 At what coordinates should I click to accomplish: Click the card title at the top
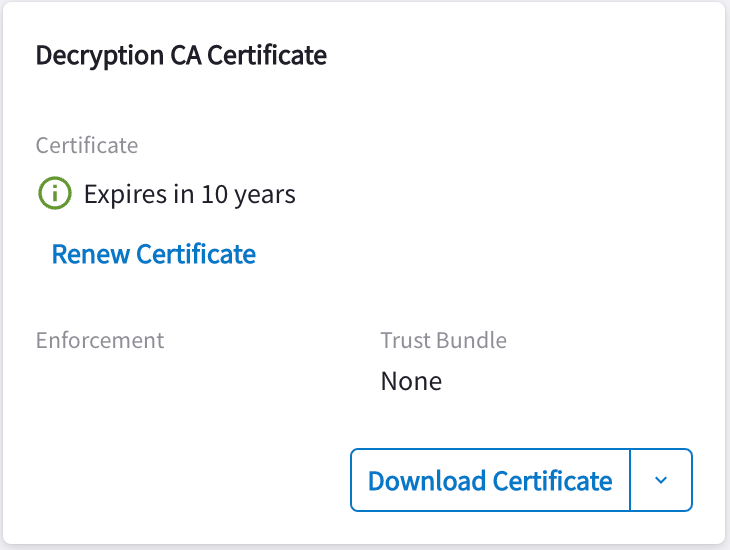[181, 55]
